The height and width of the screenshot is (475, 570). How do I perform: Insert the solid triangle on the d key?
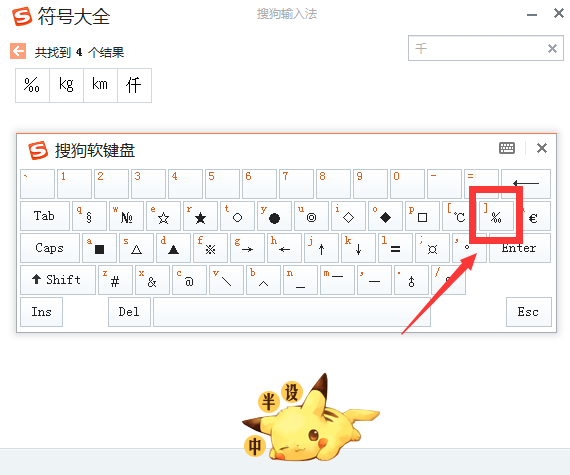tap(173, 248)
